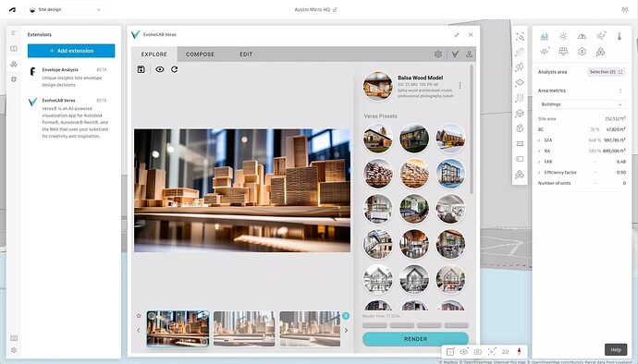The width and height of the screenshot is (638, 364).
Task: Open the Area metrics more options menu
Action: click(620, 91)
